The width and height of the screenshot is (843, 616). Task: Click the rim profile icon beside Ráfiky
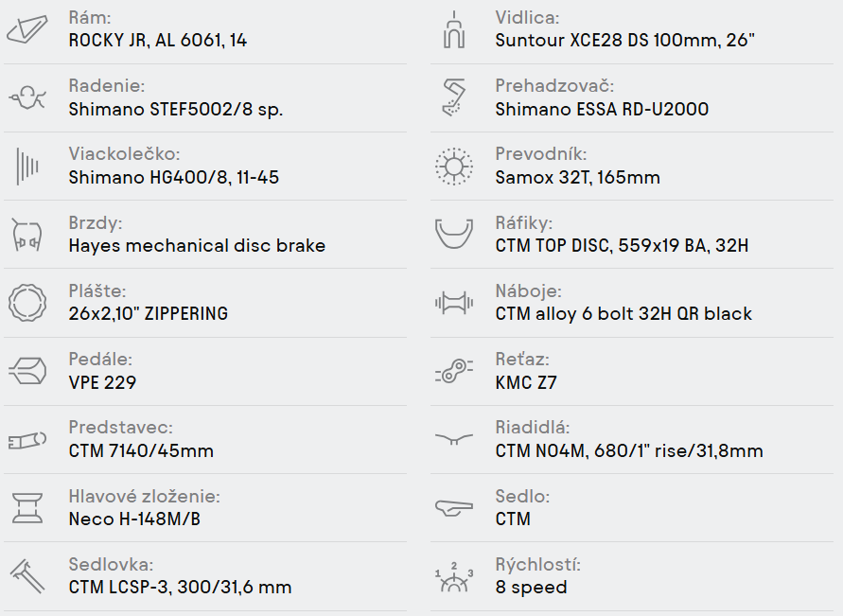tap(454, 235)
